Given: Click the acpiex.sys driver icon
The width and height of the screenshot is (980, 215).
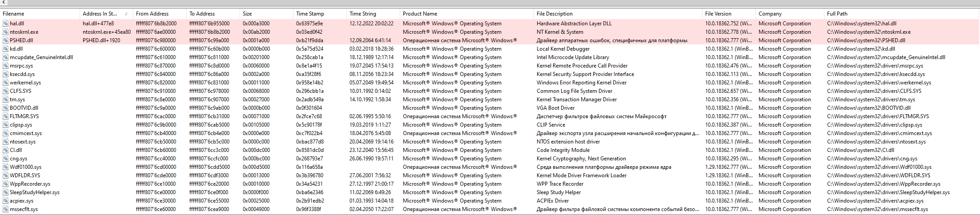Looking at the screenshot, I should pyautogui.click(x=5, y=201).
